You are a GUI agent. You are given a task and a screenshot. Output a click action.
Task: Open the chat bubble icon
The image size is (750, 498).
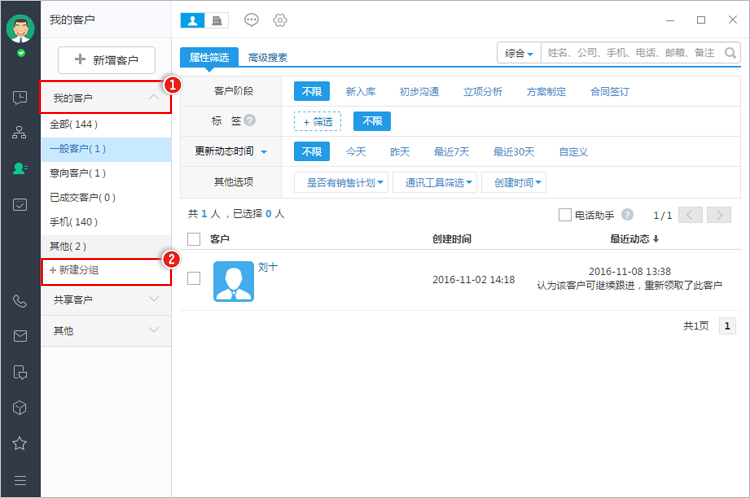pos(252,20)
